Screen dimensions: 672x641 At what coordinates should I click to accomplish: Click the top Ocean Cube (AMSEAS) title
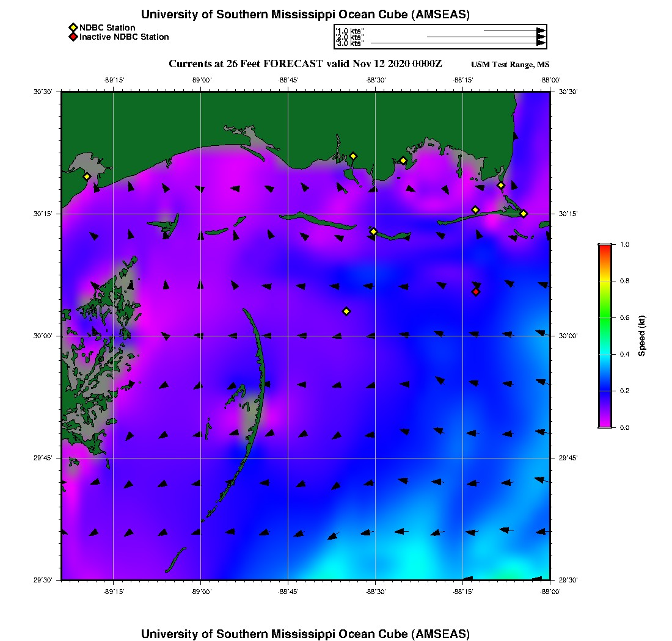tap(305, 14)
